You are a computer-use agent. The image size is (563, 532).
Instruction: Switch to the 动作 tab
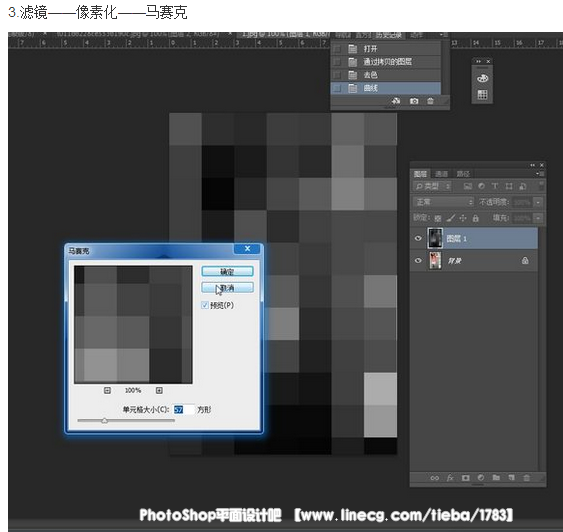point(417,35)
